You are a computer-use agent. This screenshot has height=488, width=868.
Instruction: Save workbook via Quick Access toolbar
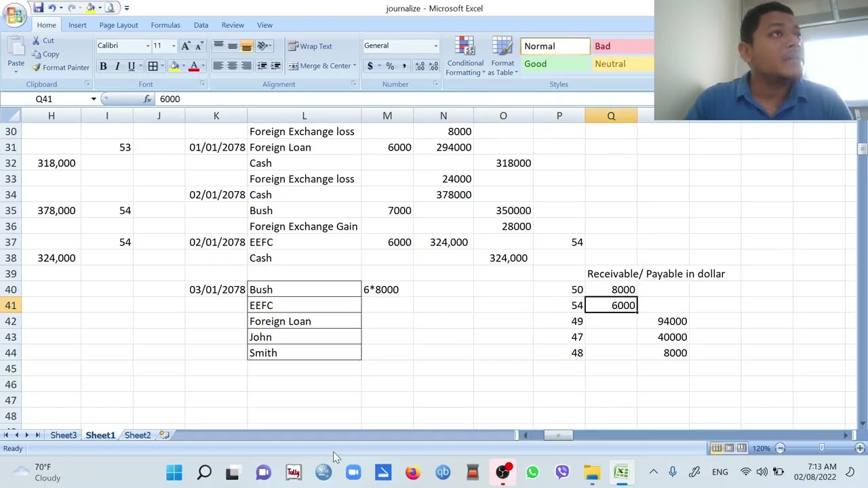[39, 8]
